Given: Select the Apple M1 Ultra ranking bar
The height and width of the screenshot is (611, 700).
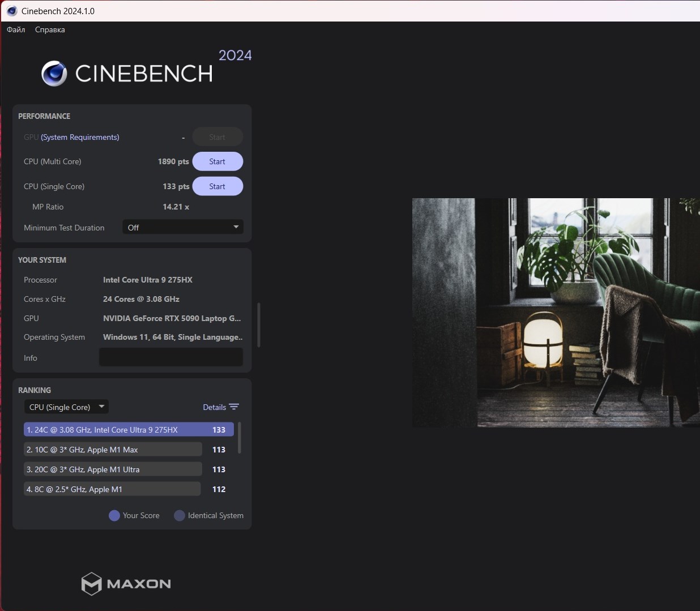Looking at the screenshot, I should pos(113,469).
